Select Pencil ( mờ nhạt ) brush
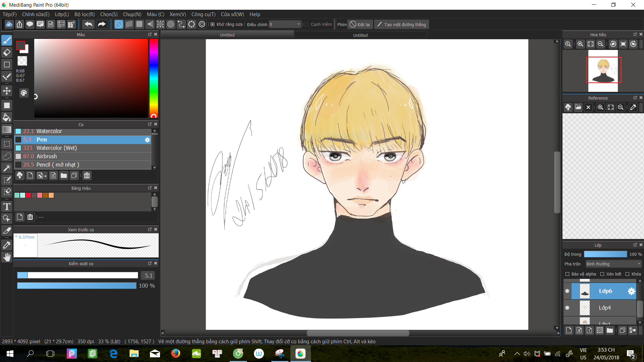Viewport: 644px width, 362px height. point(83,165)
